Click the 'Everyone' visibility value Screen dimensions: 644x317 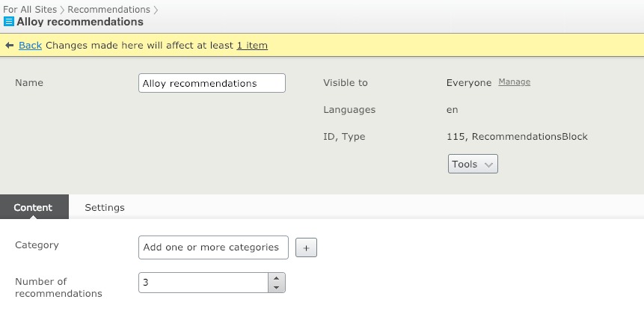[469, 83]
